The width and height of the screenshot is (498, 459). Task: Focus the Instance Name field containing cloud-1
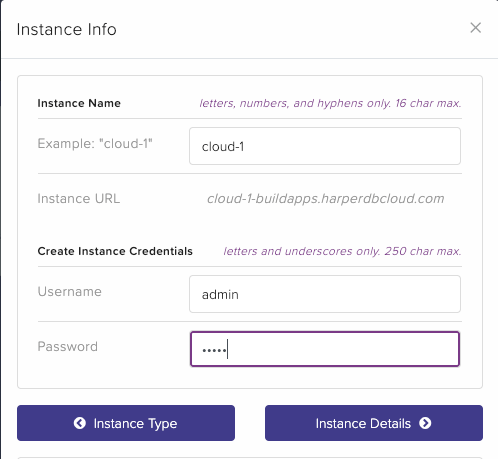tap(325, 146)
